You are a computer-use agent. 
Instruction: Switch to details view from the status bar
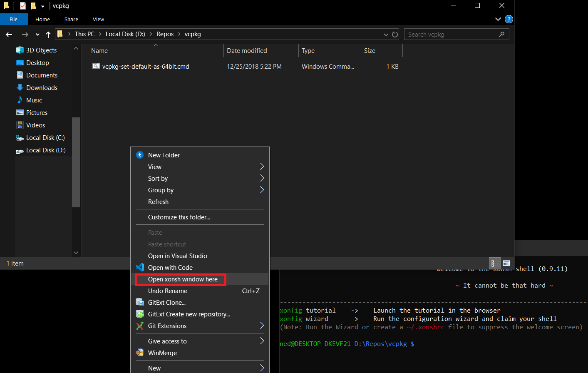tap(494, 263)
